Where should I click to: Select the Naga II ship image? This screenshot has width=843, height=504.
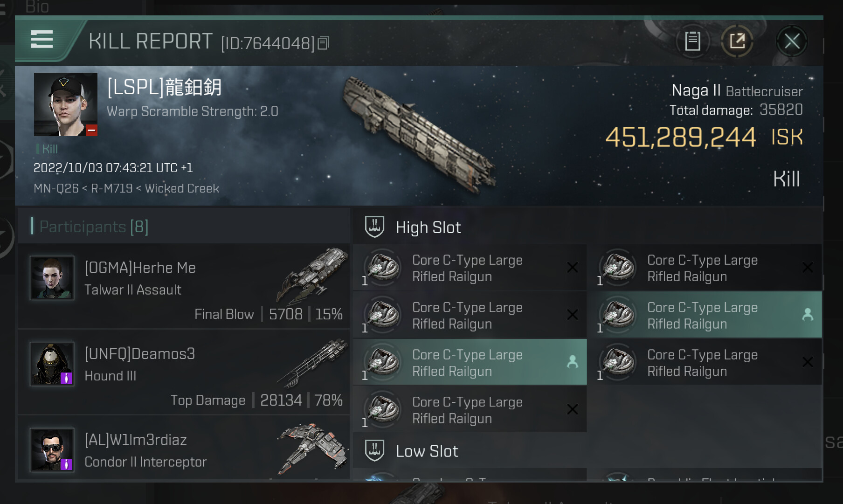pyautogui.click(x=419, y=132)
